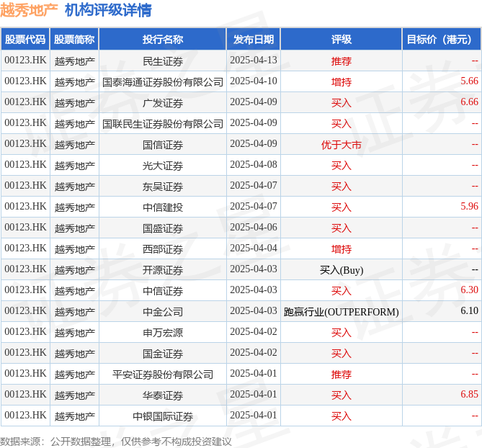
Task: Click the 机构评级详情 blue title text
Action: tap(108, 10)
